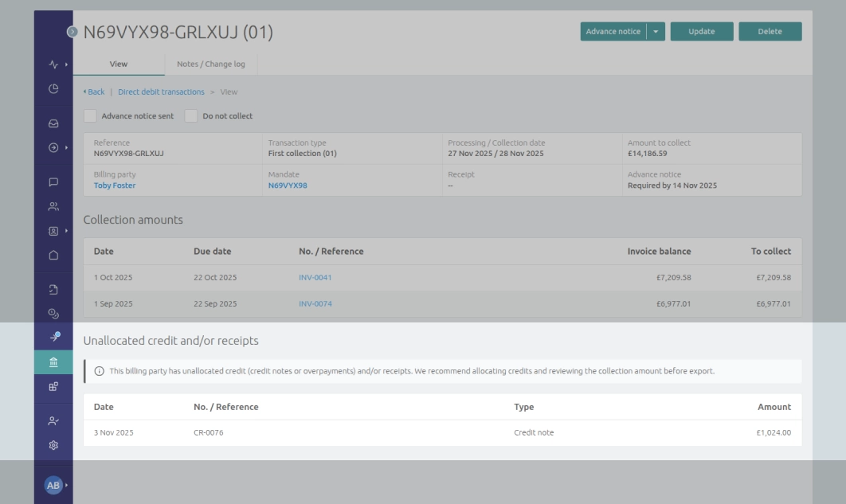
Task: Tick the Do not collect checkbox
Action: coord(190,115)
